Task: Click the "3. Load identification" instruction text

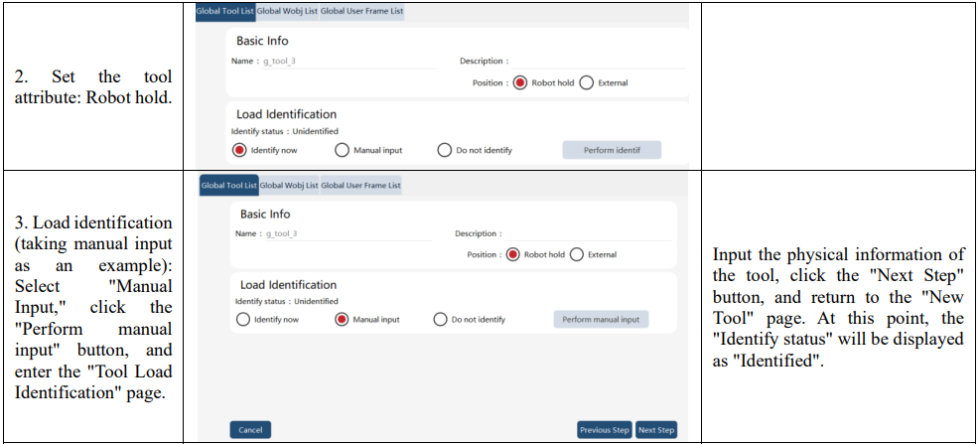Action: pyautogui.click(x=93, y=307)
